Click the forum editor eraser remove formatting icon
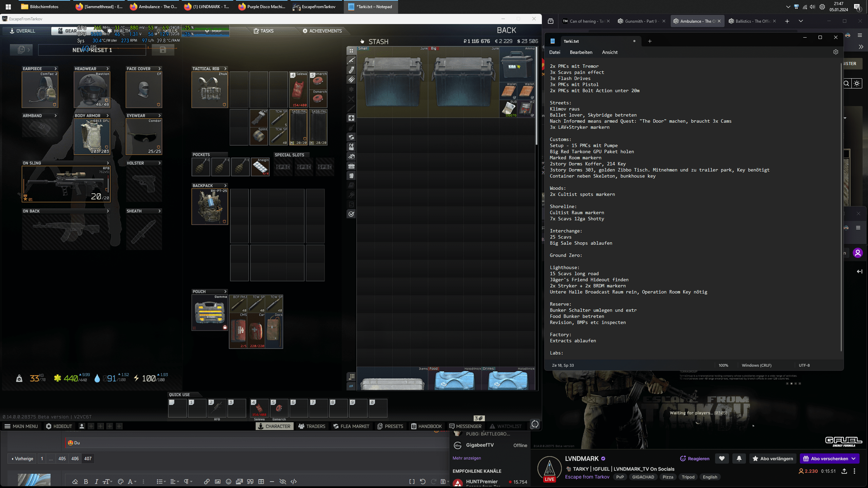The width and height of the screenshot is (868, 488). 75,481
